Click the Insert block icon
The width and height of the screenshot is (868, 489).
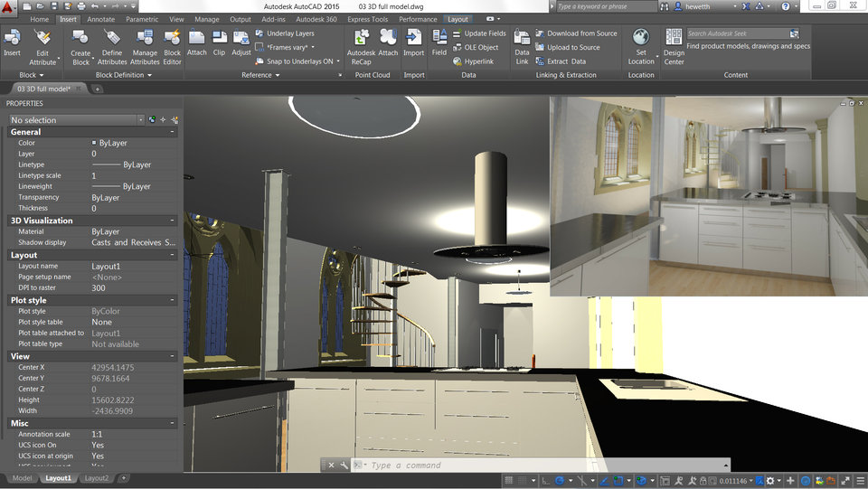coord(12,39)
